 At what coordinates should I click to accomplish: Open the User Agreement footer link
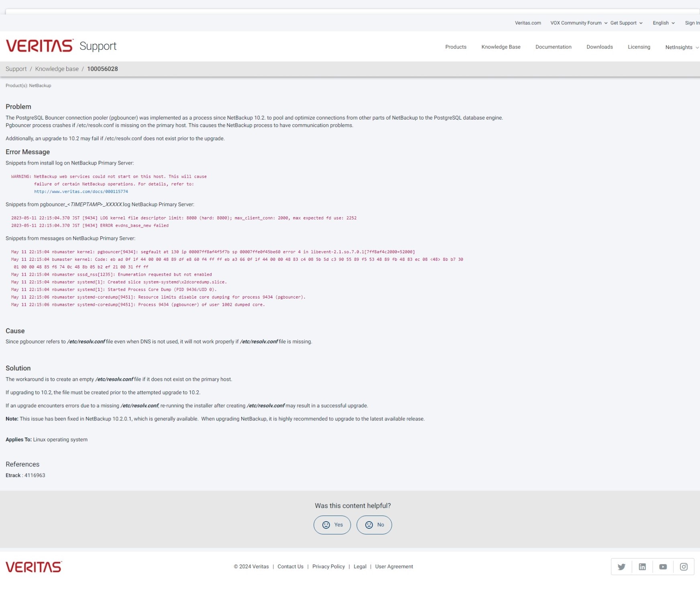pos(394,567)
